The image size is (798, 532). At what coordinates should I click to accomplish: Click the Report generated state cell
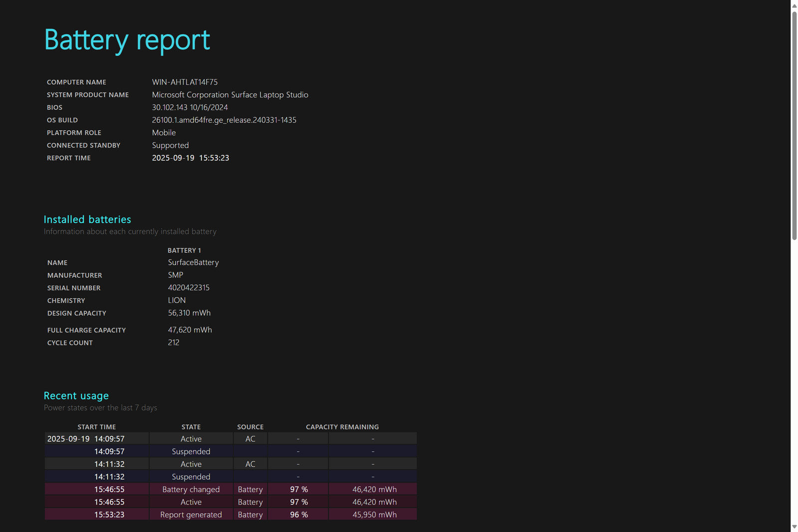click(x=191, y=515)
